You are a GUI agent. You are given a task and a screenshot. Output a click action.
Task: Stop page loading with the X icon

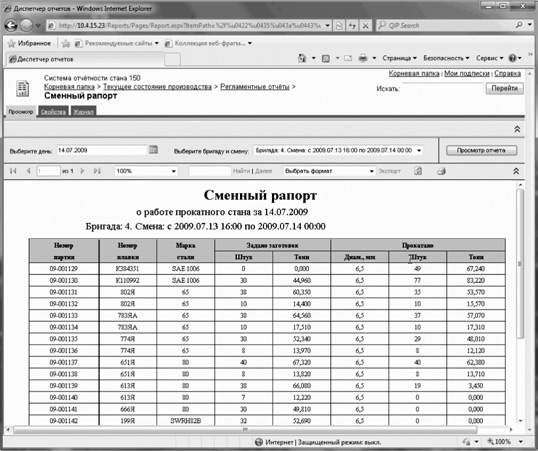click(x=365, y=25)
